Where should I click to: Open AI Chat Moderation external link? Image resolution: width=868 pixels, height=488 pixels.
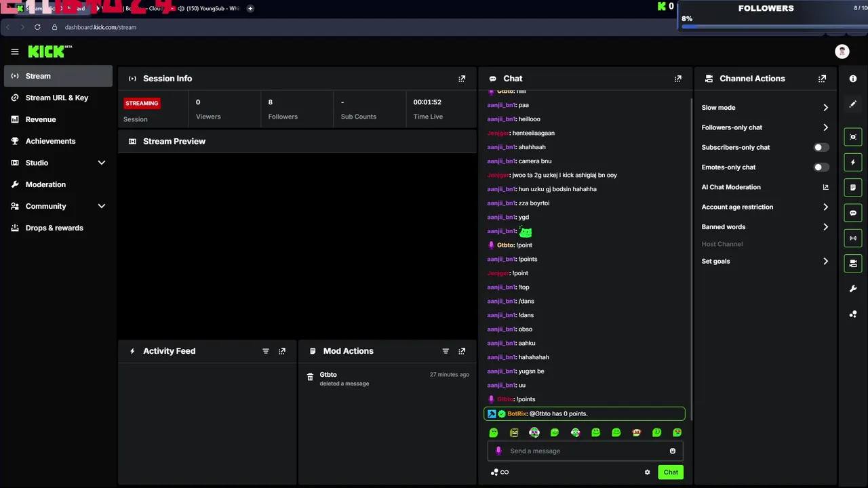pos(825,187)
